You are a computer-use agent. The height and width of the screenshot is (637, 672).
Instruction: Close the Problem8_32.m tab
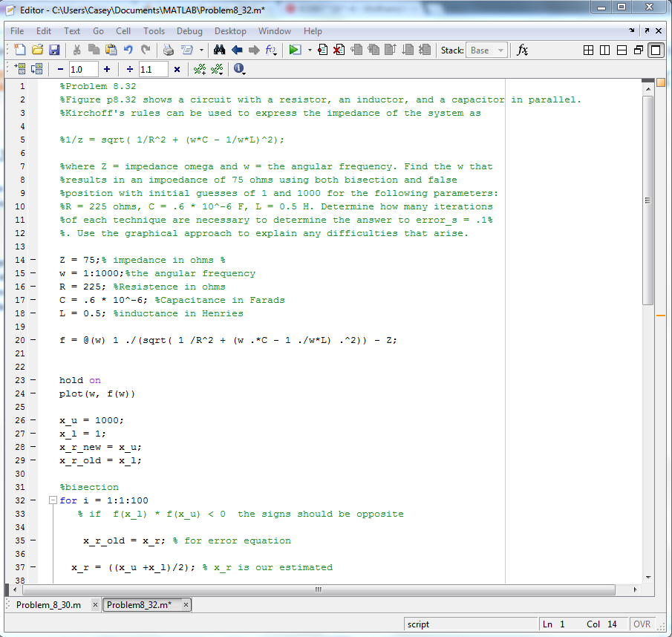click(x=186, y=605)
